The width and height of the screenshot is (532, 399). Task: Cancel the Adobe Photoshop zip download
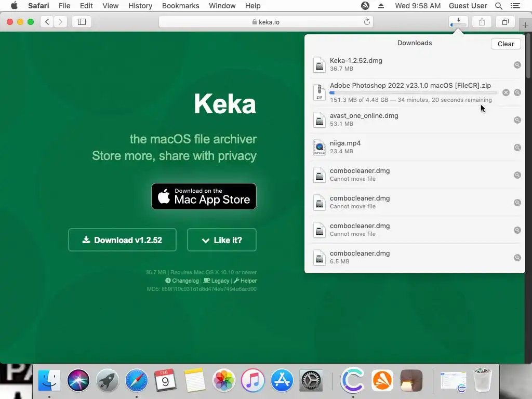click(506, 92)
